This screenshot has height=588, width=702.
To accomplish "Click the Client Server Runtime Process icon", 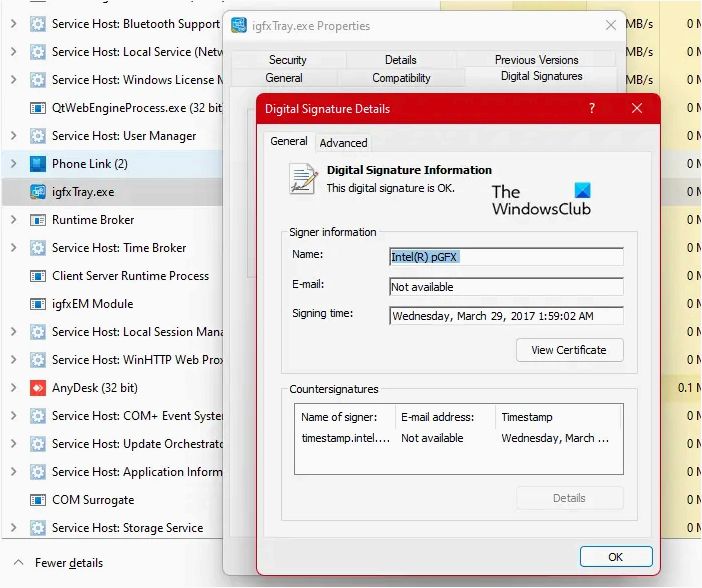I will pyautogui.click(x=38, y=276).
